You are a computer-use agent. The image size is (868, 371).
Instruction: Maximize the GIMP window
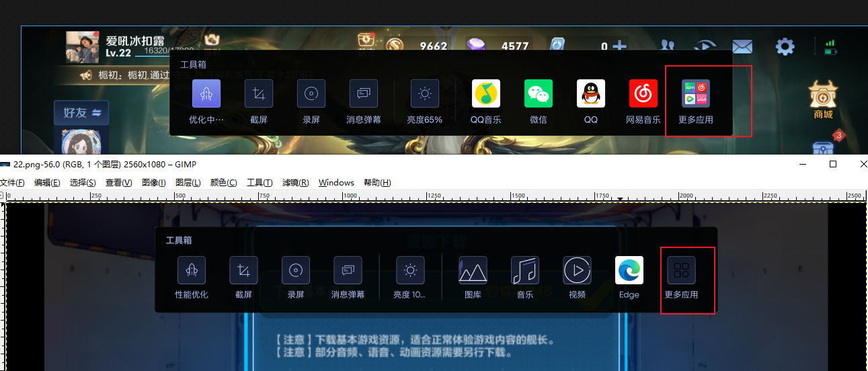pos(833,164)
